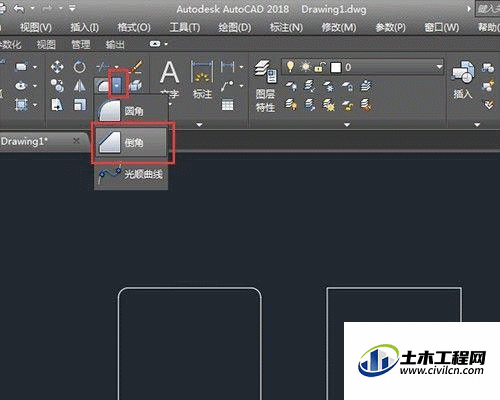Select the large Text (文字) tool
Screen dimensions: 500x400
pyautogui.click(x=170, y=78)
